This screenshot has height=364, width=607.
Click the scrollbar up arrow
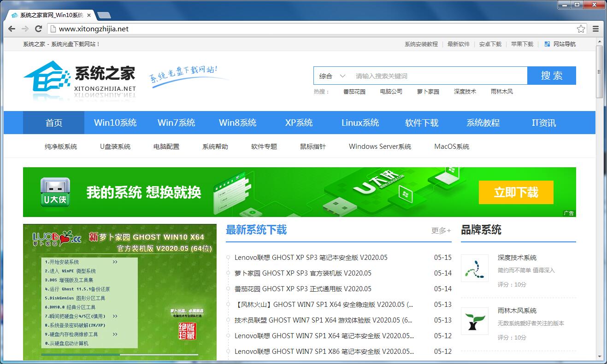(599, 42)
